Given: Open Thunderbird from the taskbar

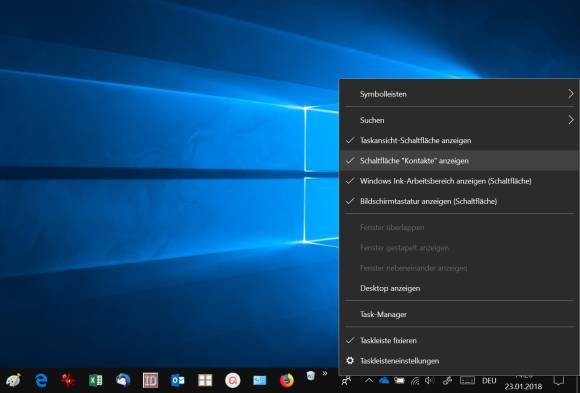Looking at the screenshot, I should coord(123,380).
